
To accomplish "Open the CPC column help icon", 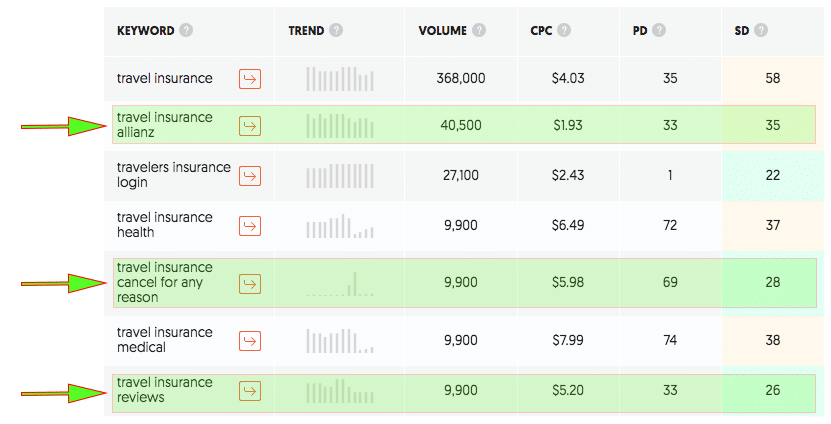I will click(565, 30).
